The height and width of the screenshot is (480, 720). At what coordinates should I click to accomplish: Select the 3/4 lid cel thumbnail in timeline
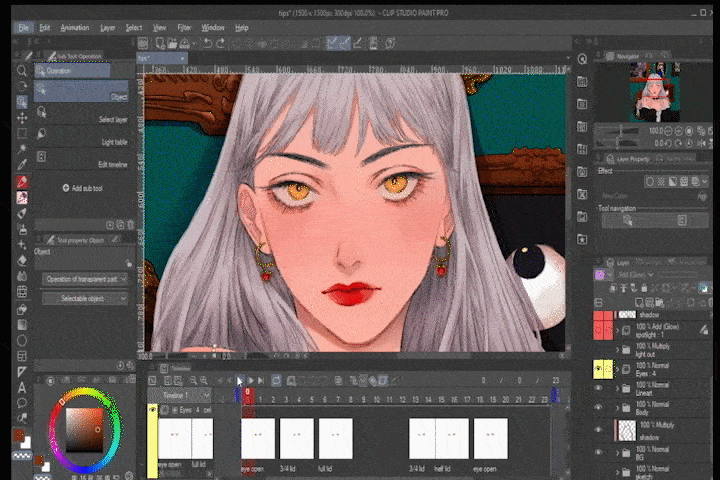coord(297,439)
